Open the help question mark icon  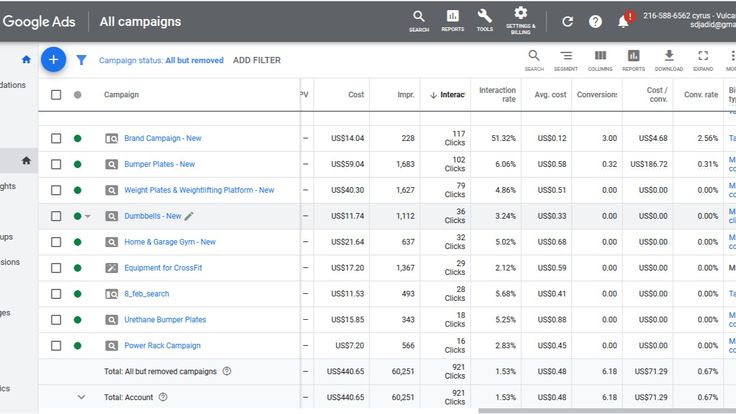pos(596,21)
